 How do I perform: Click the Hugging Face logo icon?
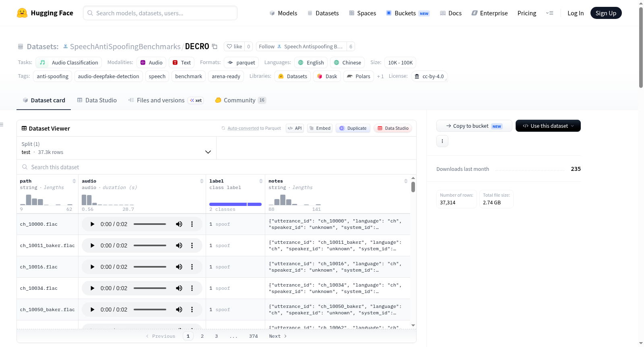22,13
